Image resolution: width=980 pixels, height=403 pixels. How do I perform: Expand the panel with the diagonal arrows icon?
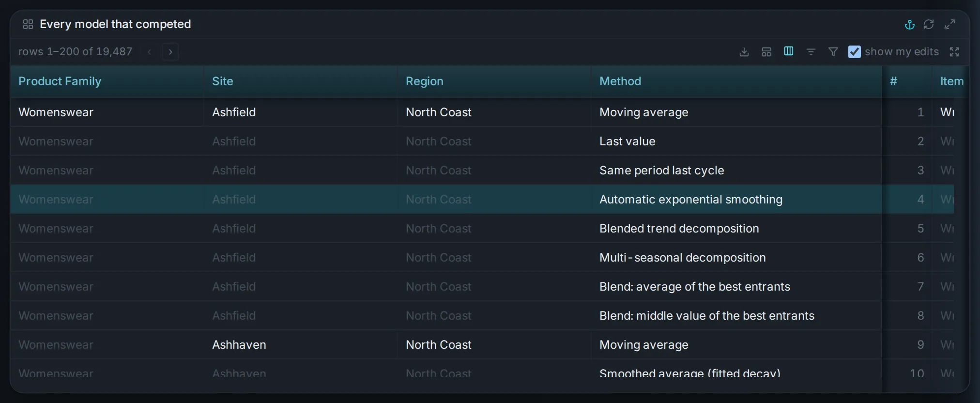point(950,24)
